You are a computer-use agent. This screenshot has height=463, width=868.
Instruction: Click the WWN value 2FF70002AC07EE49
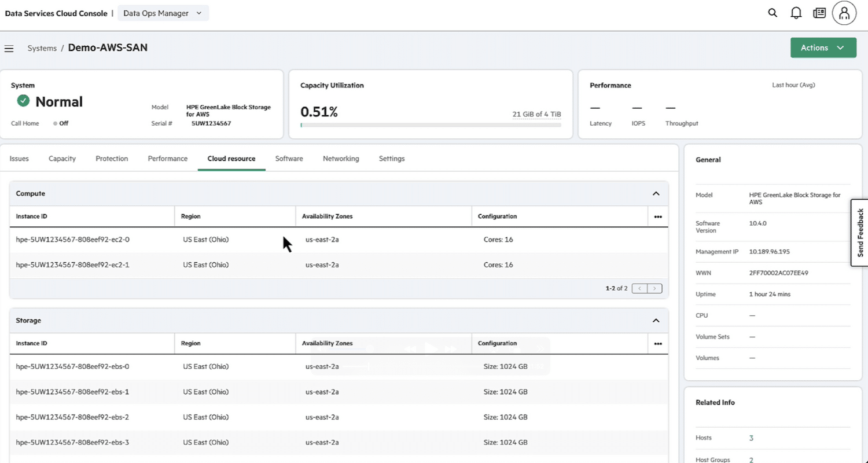tap(778, 273)
